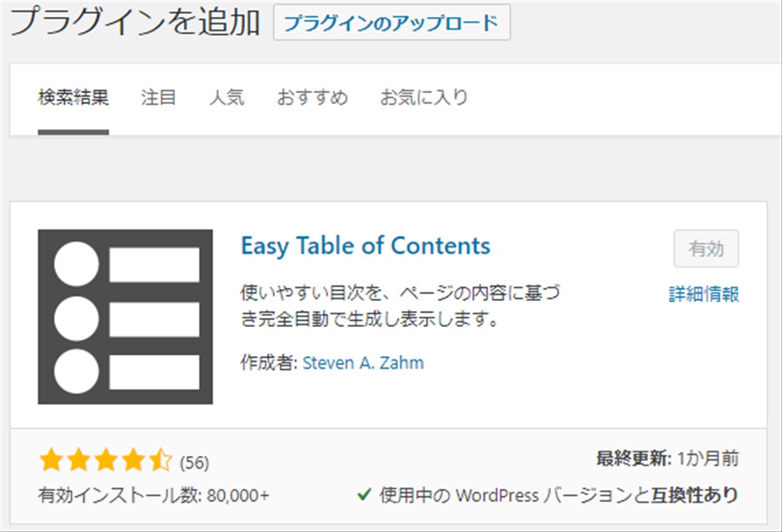Screen dimensions: 782x532
Task: Click the 有効 status button
Action: point(706,249)
